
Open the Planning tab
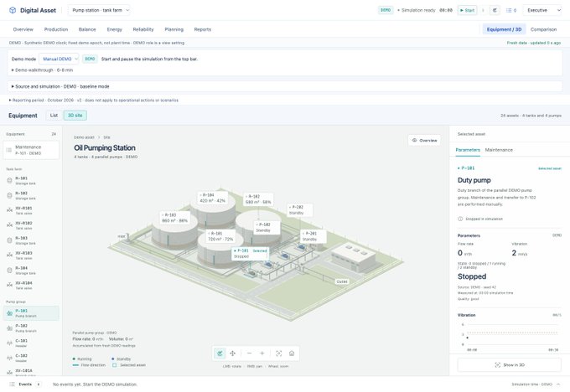174,29
